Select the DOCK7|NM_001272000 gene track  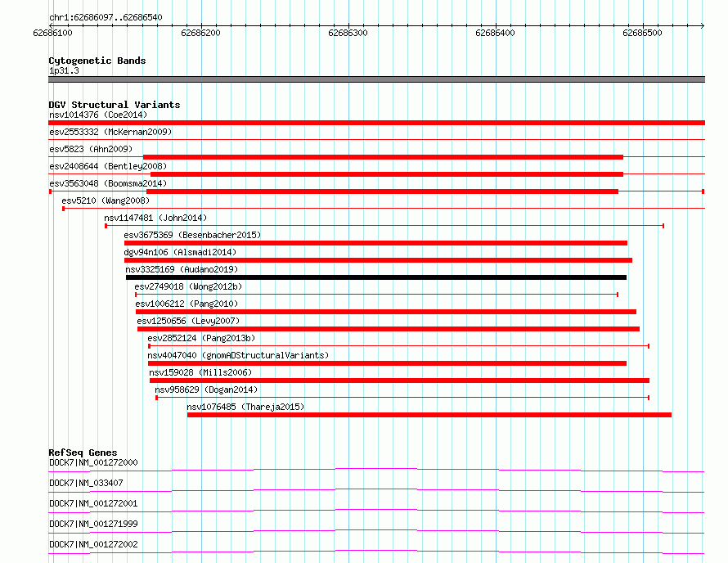tap(376, 471)
